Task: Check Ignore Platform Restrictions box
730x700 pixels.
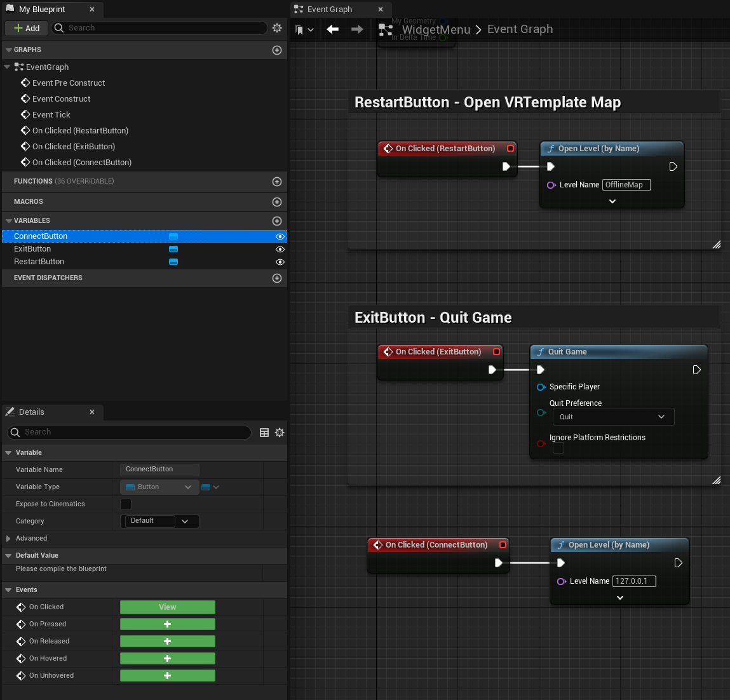Action: [558, 448]
